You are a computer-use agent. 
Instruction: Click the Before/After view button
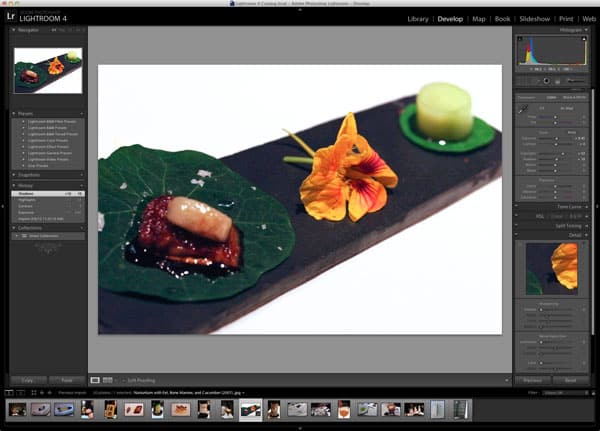click(x=108, y=380)
